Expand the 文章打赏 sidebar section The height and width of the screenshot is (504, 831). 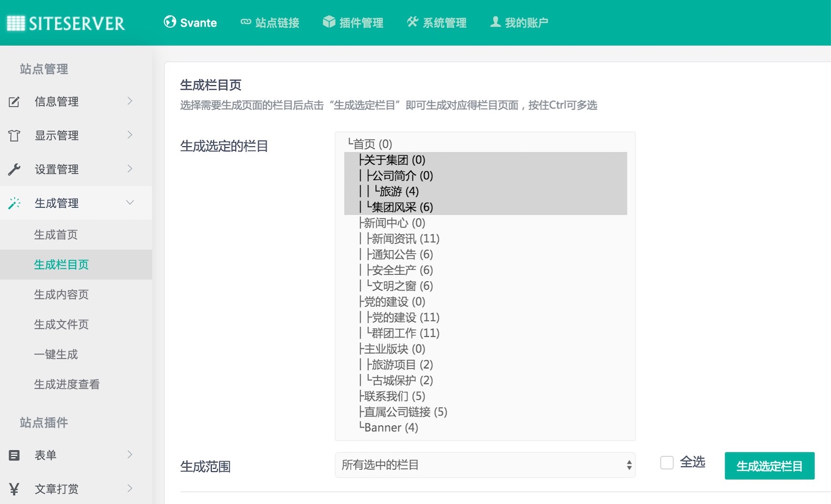[56, 488]
